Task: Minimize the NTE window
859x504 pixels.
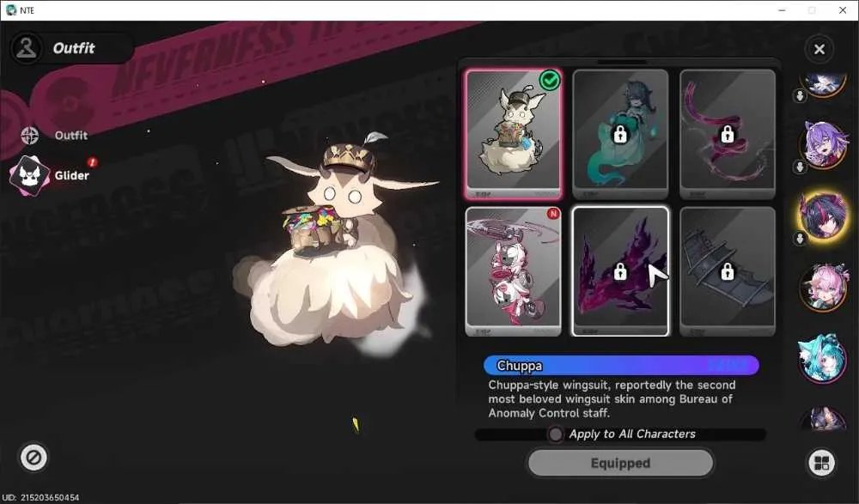Action: coord(782,10)
